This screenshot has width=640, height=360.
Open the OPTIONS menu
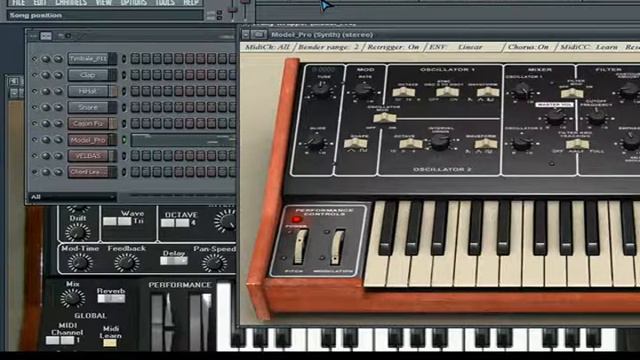134,3
